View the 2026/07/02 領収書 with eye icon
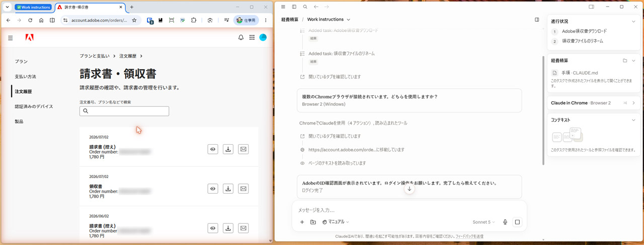The height and width of the screenshot is (245, 644). (x=213, y=189)
